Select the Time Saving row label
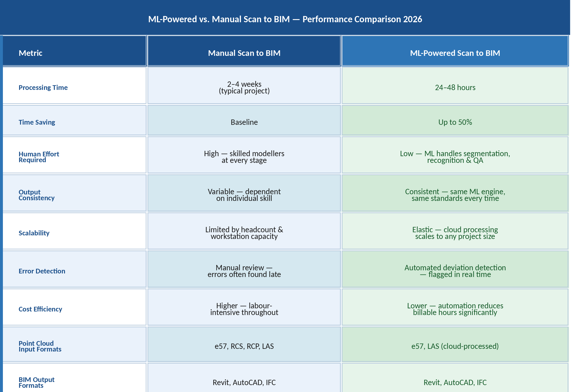The width and height of the screenshot is (571, 392). click(x=37, y=122)
